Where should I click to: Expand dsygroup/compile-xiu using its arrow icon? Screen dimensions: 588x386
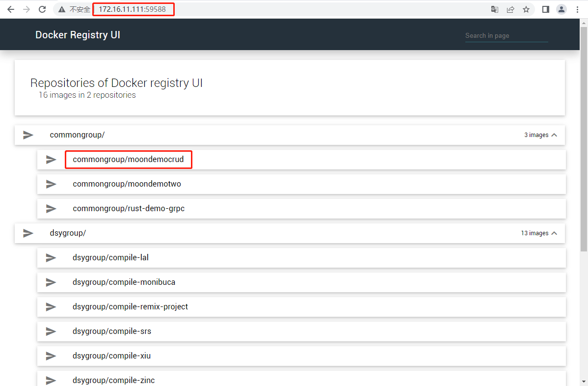[51, 356]
